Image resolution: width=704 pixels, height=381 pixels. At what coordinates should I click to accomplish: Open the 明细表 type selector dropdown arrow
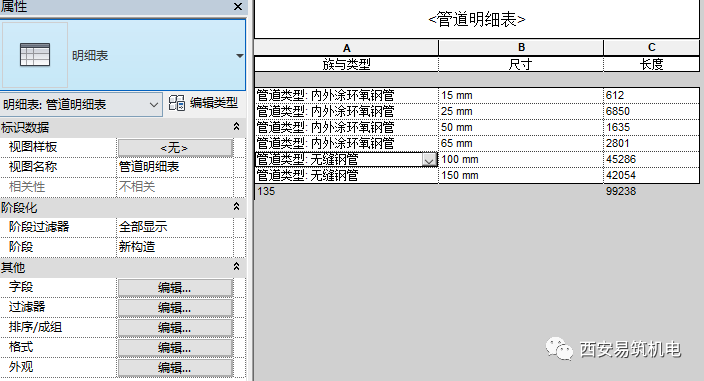(240, 56)
